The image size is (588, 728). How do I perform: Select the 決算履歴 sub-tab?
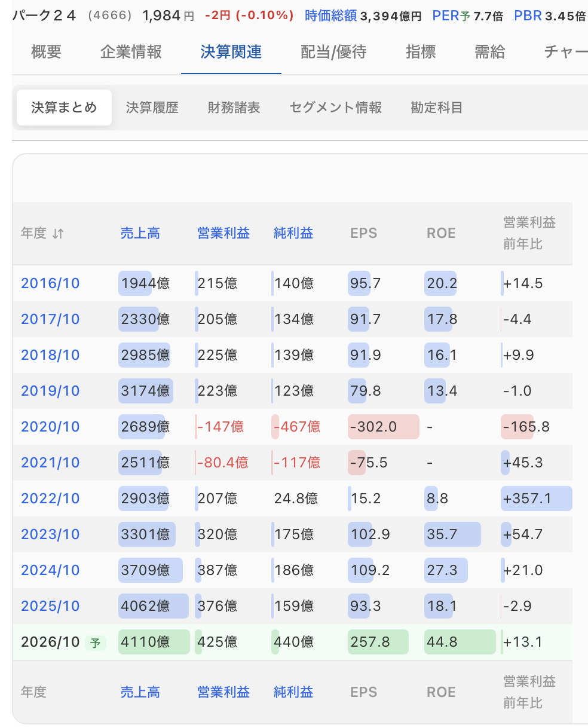point(152,108)
